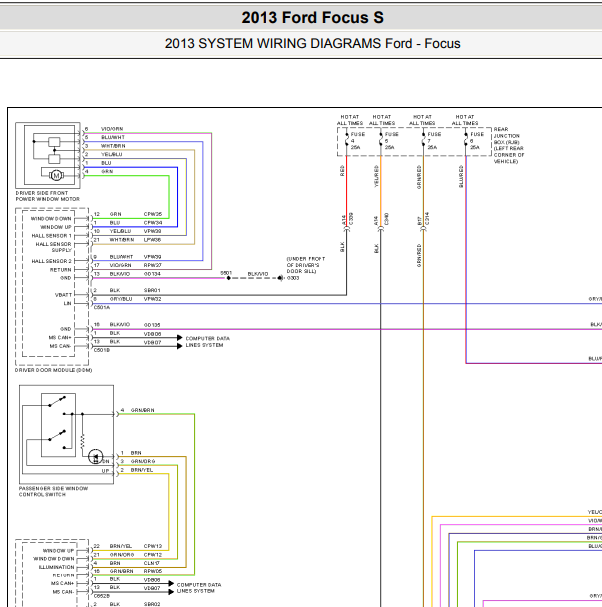Click the C340 connector label on YEL/RED wire
602x607 pixels.
pyautogui.click(x=386, y=219)
